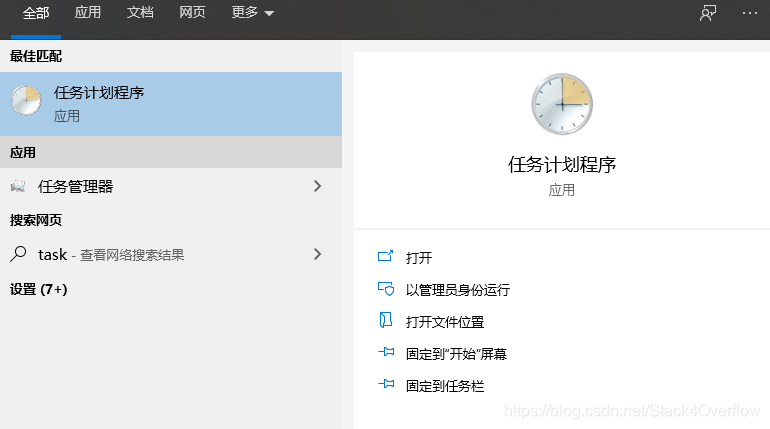The width and height of the screenshot is (770, 429).
Task: Click the file location icon
Action: pos(385,320)
